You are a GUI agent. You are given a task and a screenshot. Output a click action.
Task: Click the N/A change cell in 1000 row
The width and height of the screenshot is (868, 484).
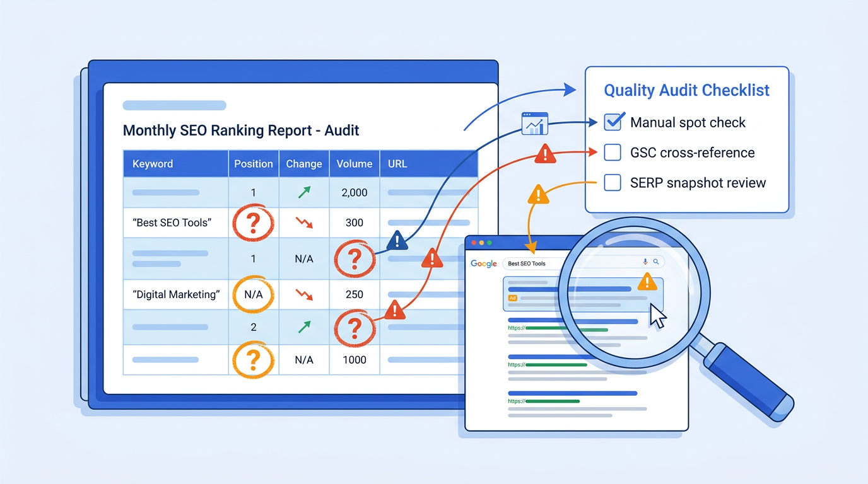pyautogui.click(x=304, y=360)
